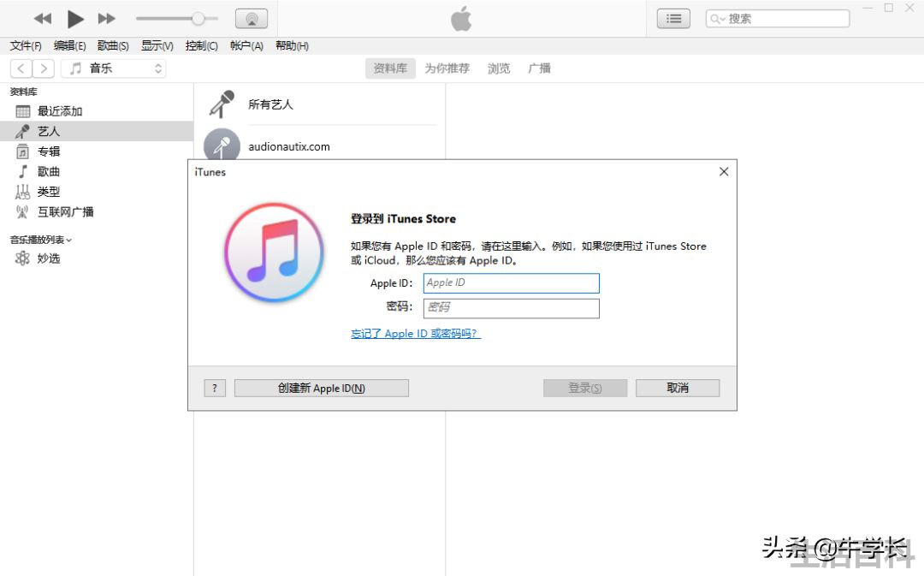This screenshot has width=924, height=576.
Task: Open the 音乐 media type dropdown
Action: [113, 68]
